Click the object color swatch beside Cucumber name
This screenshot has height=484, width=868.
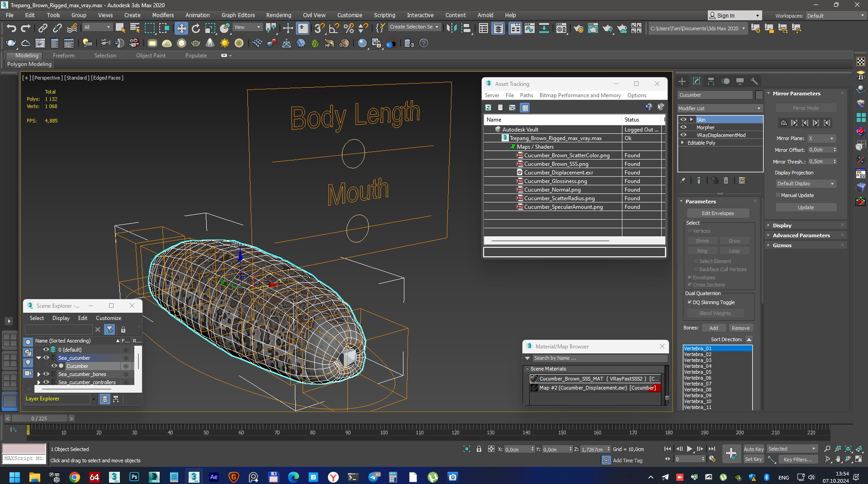pyautogui.click(x=759, y=95)
